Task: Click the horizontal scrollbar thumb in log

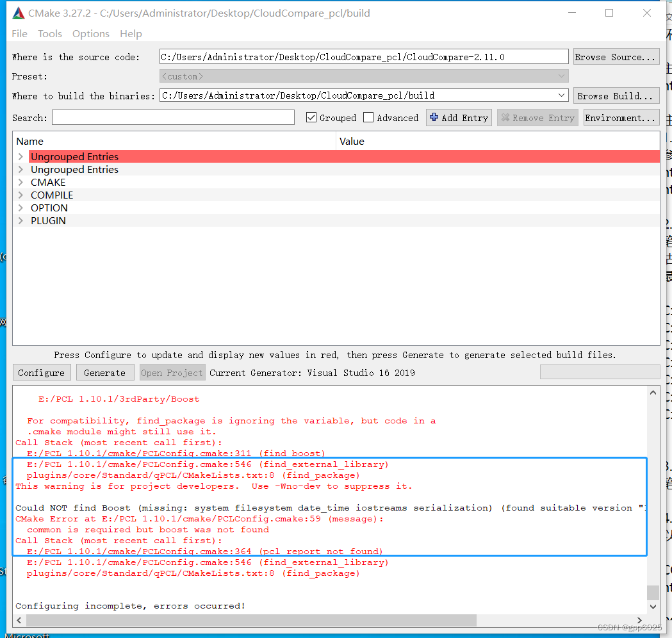Action: point(252,620)
